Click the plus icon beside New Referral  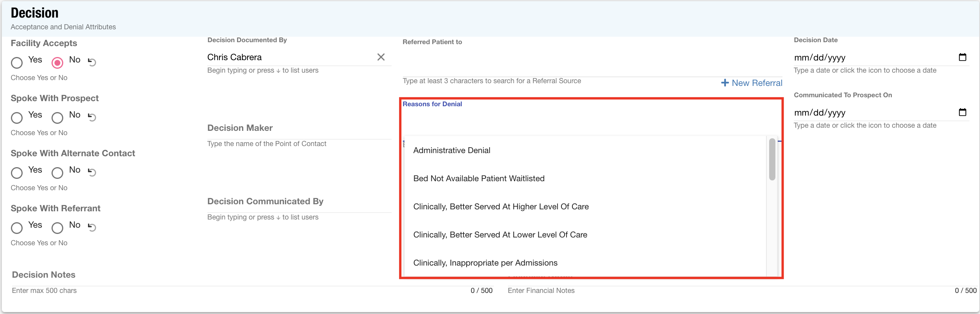[x=725, y=83]
